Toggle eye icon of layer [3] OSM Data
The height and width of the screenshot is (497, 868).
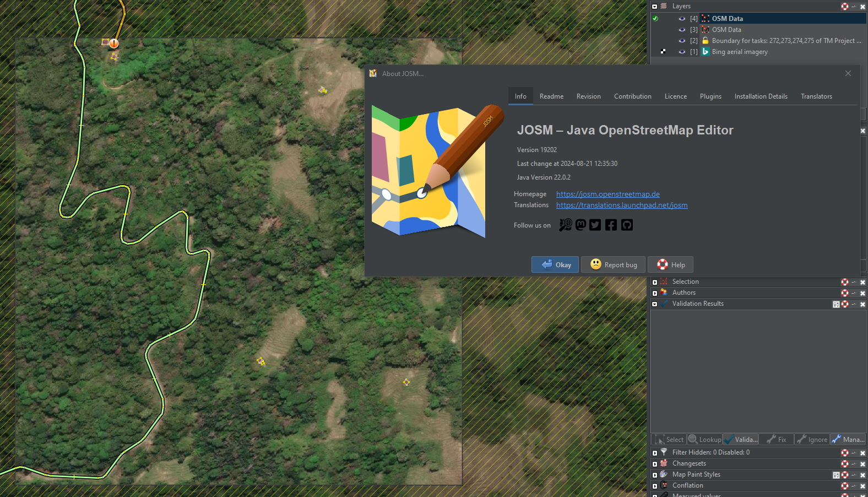click(682, 30)
